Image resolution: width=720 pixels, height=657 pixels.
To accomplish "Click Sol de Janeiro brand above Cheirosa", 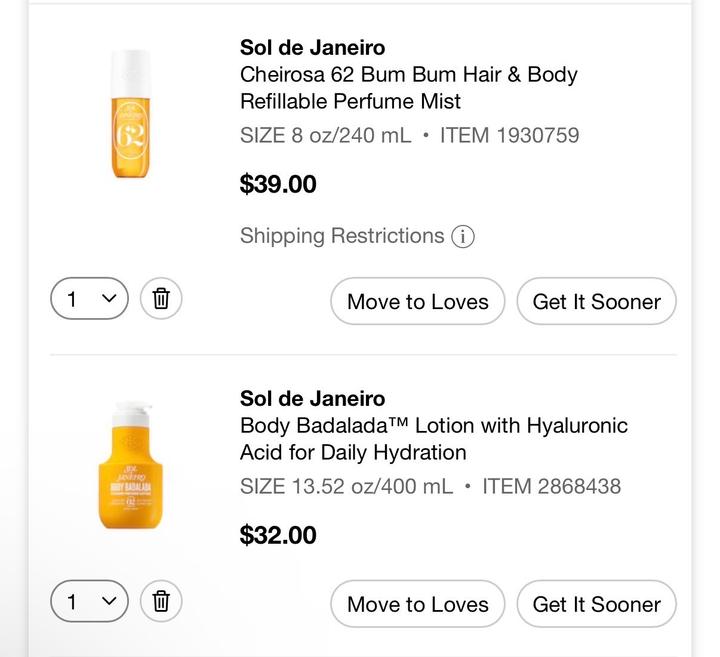I will point(312,47).
